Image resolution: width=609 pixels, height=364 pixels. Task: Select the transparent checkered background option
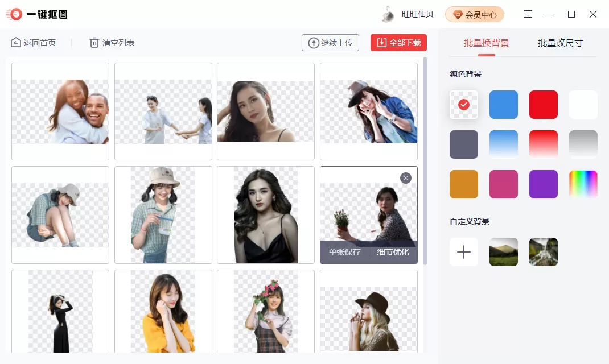[x=464, y=105]
